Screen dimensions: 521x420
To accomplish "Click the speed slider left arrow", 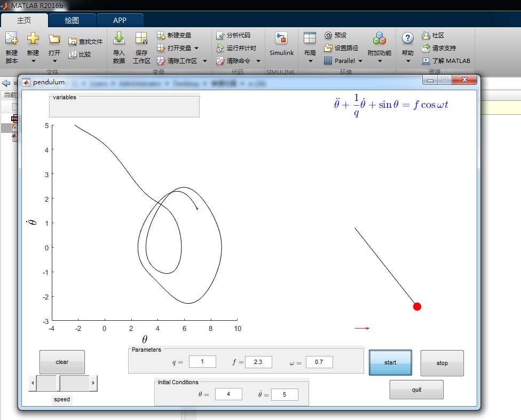I will [x=32, y=383].
